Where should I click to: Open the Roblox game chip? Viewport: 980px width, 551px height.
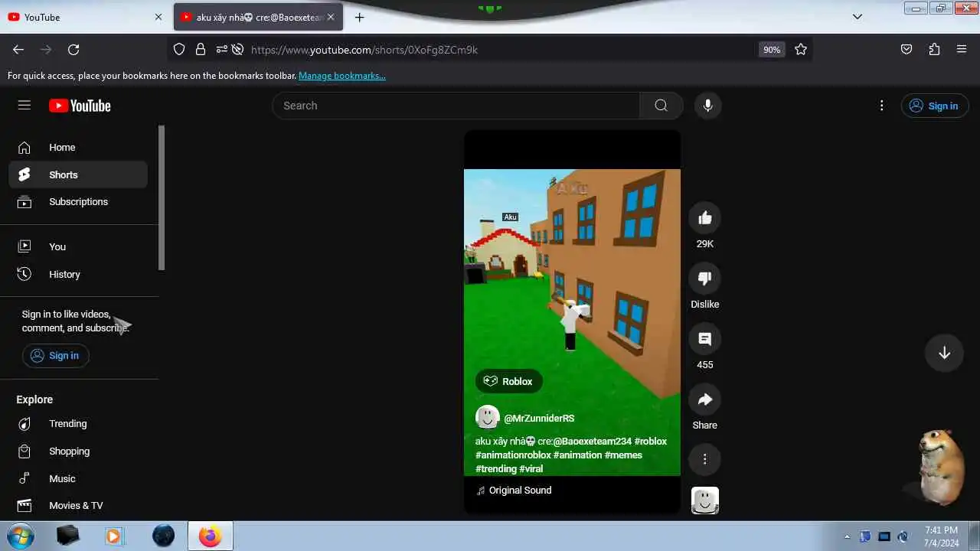tap(509, 381)
